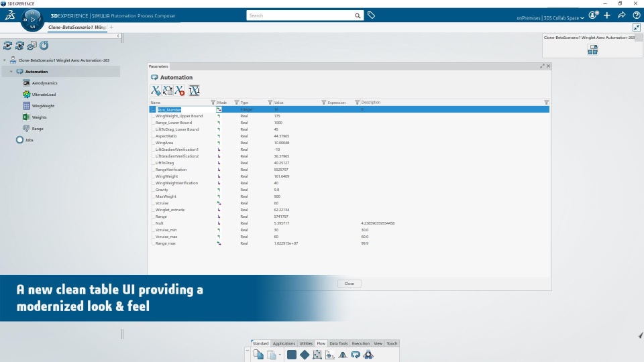Open the 3DEXPERIENCE compass
Screen dimensions: 644x362
[x=32, y=19]
